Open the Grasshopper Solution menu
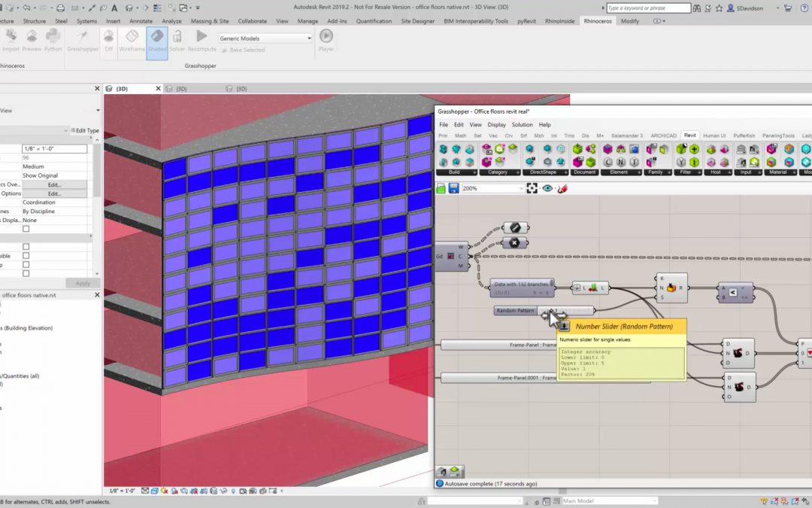This screenshot has width=812, height=508. [522, 124]
